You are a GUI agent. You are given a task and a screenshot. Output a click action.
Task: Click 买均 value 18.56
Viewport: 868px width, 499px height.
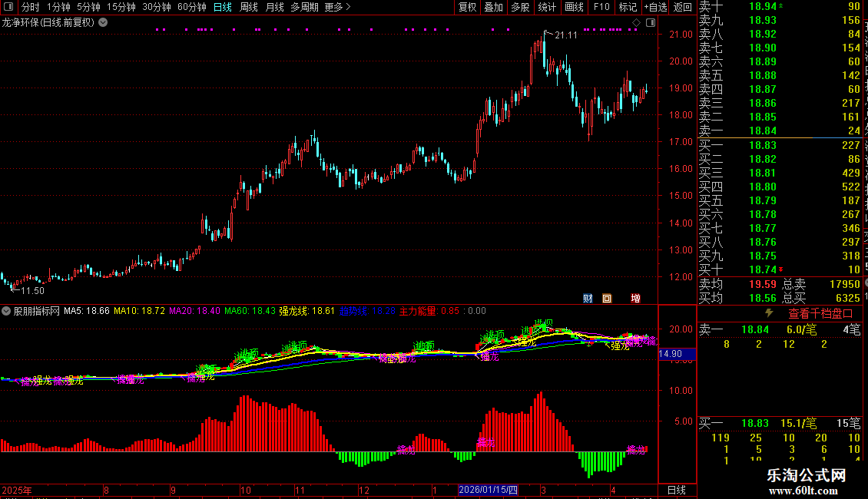tap(763, 298)
